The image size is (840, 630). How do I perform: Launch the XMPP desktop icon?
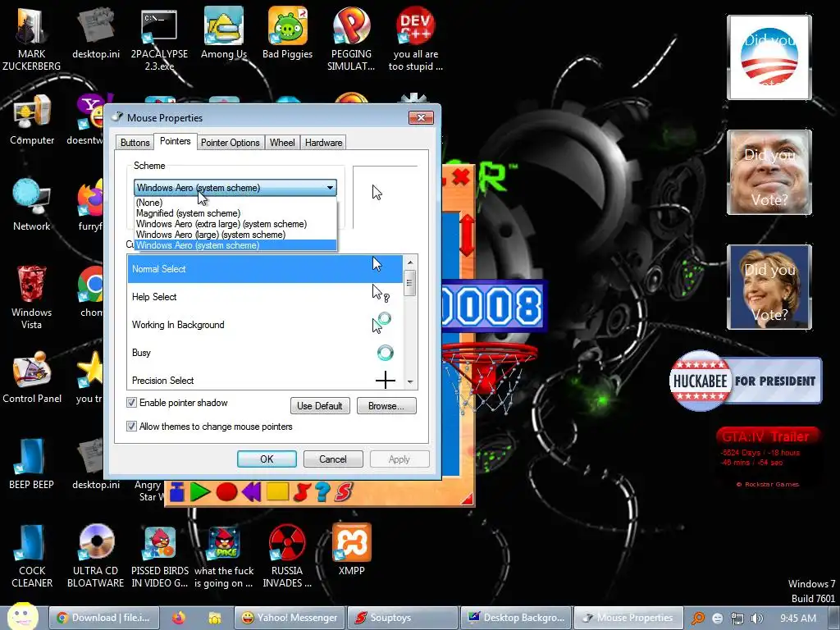tap(351, 550)
